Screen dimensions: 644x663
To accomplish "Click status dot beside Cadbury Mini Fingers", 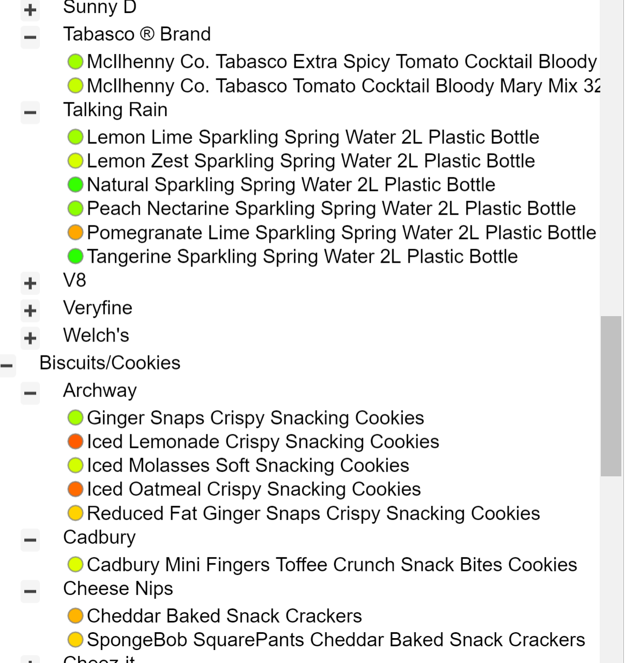I will pos(75,565).
